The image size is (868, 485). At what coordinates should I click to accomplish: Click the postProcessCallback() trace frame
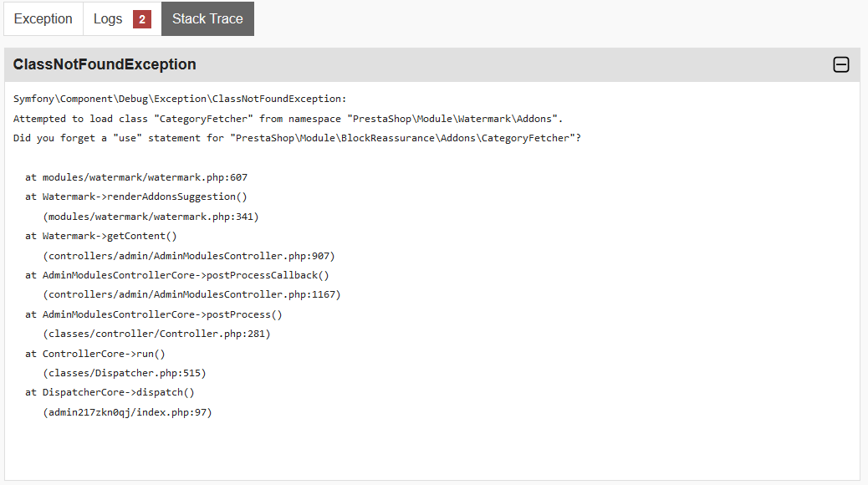tap(177, 275)
